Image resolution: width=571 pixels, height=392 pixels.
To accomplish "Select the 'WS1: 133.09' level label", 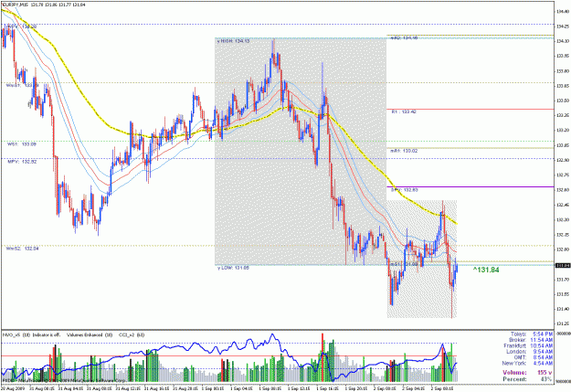I will [x=22, y=144].
